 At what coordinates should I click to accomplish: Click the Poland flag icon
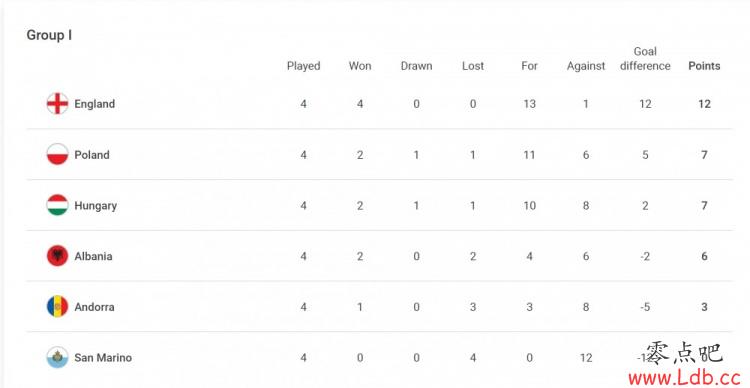click(57, 155)
